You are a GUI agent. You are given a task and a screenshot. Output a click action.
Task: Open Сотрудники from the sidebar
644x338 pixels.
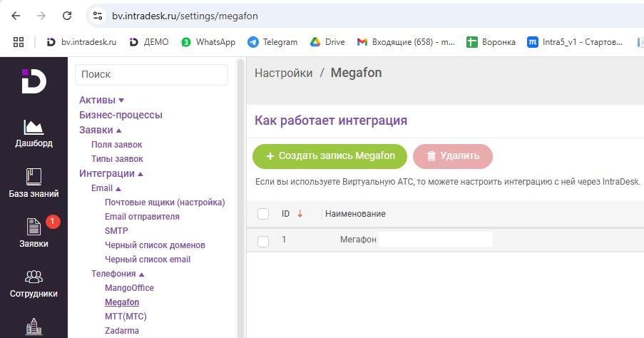point(34,284)
